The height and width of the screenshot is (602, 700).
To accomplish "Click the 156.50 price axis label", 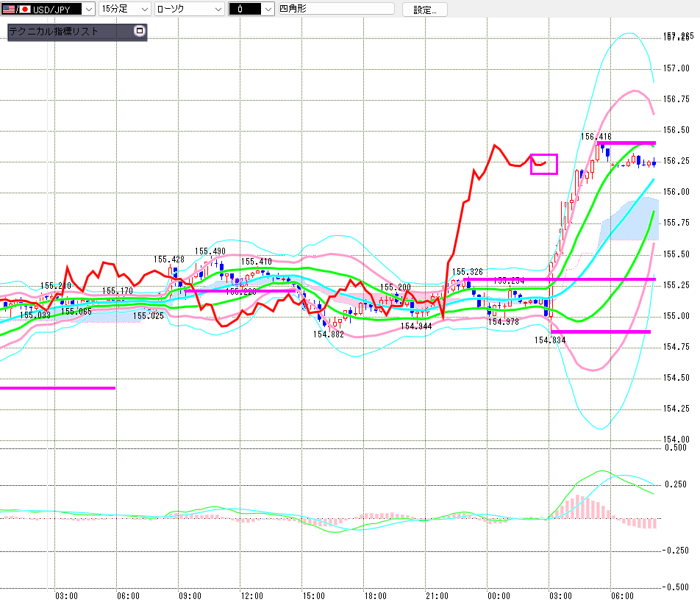I will (676, 130).
